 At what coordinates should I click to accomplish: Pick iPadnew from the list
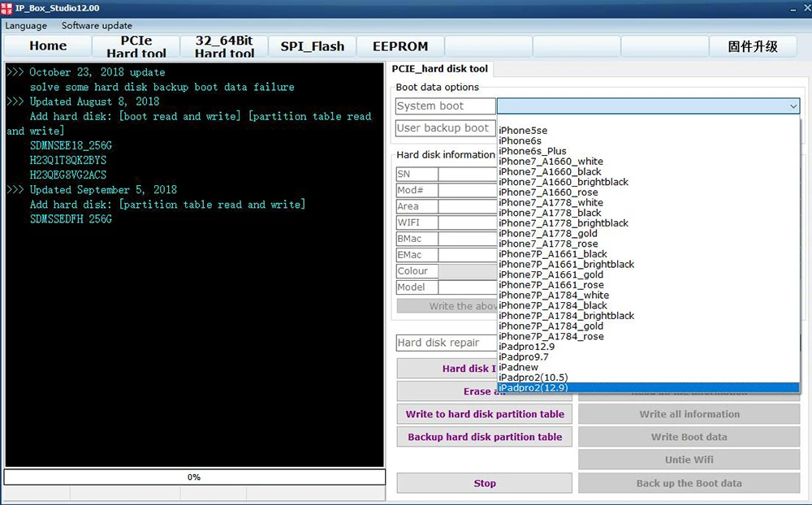[x=648, y=367]
